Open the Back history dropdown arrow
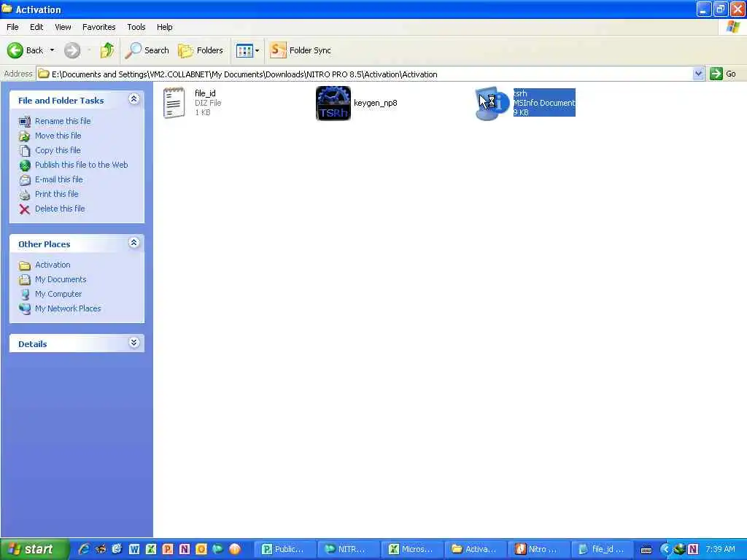Image resolution: width=747 pixels, height=560 pixels. 52,50
